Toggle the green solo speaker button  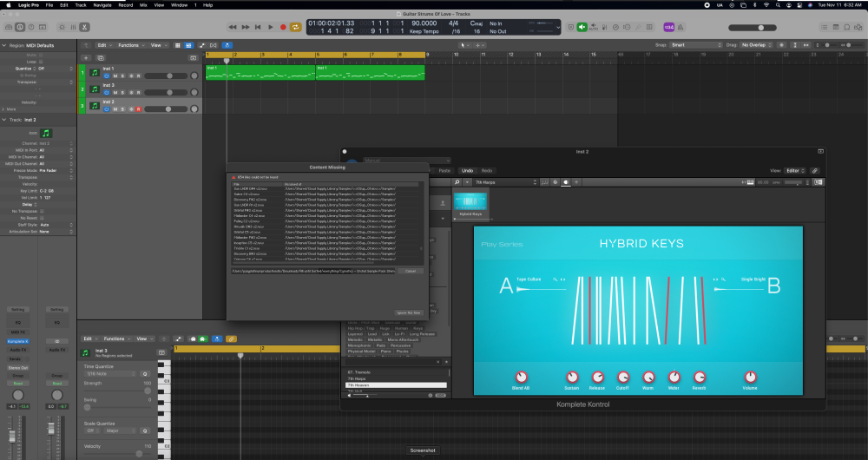pos(582,27)
